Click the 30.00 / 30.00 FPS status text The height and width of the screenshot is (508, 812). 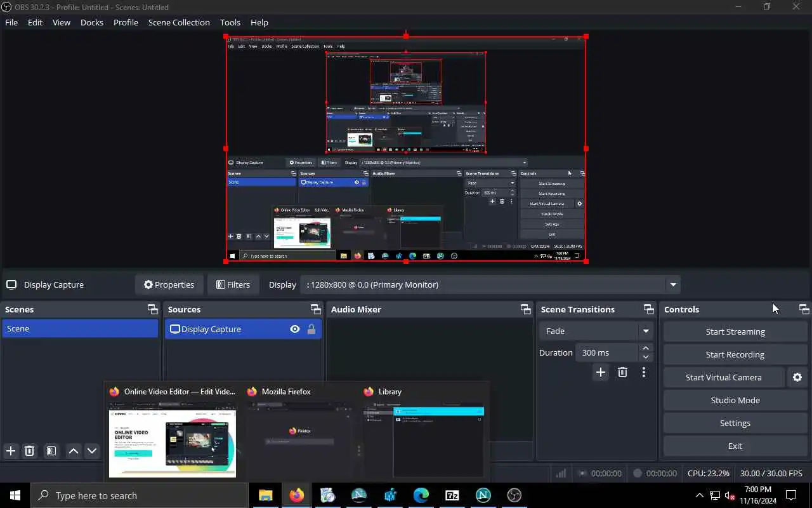[771, 473]
